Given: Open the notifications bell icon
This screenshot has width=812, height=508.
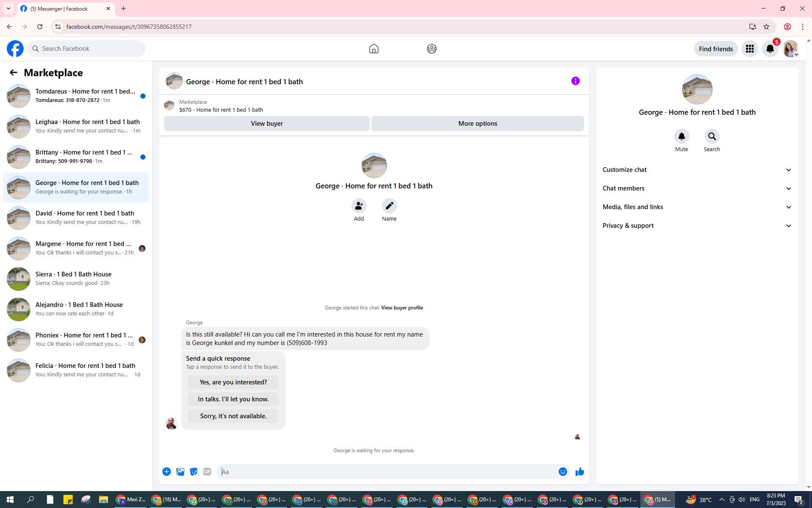Looking at the screenshot, I should 770,49.
